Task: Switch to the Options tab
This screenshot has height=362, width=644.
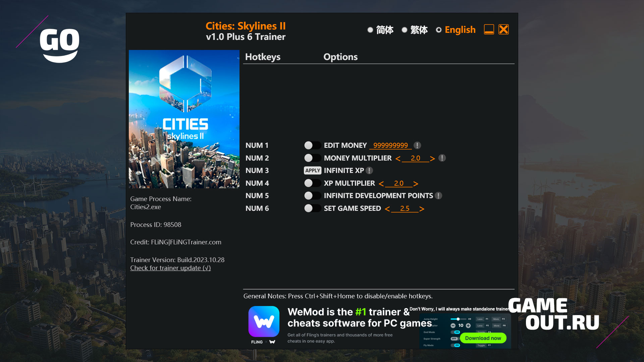Action: point(340,56)
